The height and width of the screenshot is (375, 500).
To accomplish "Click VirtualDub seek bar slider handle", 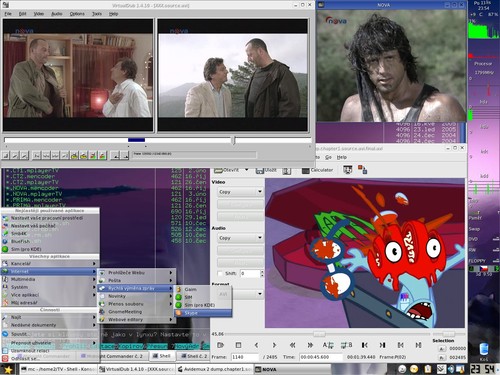I will point(234,140).
